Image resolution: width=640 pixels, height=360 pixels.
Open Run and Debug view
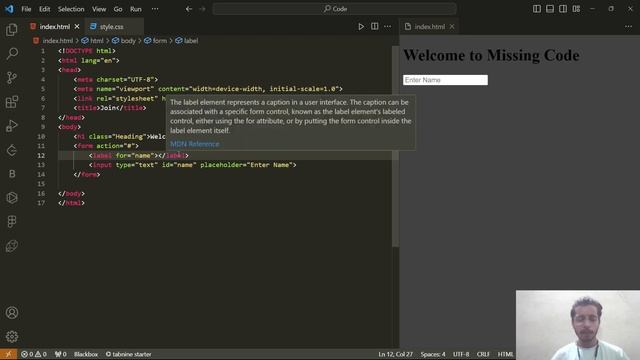click(12, 126)
